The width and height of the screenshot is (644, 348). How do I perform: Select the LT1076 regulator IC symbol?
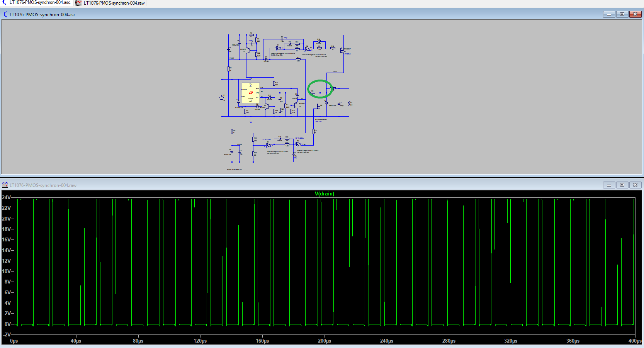(x=251, y=93)
